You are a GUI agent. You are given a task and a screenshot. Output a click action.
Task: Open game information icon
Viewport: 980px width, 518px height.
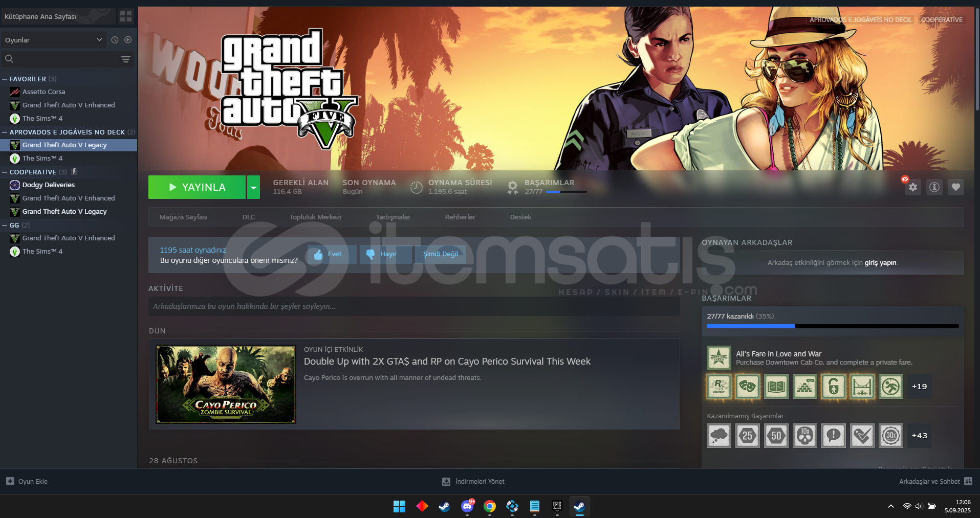coord(934,187)
